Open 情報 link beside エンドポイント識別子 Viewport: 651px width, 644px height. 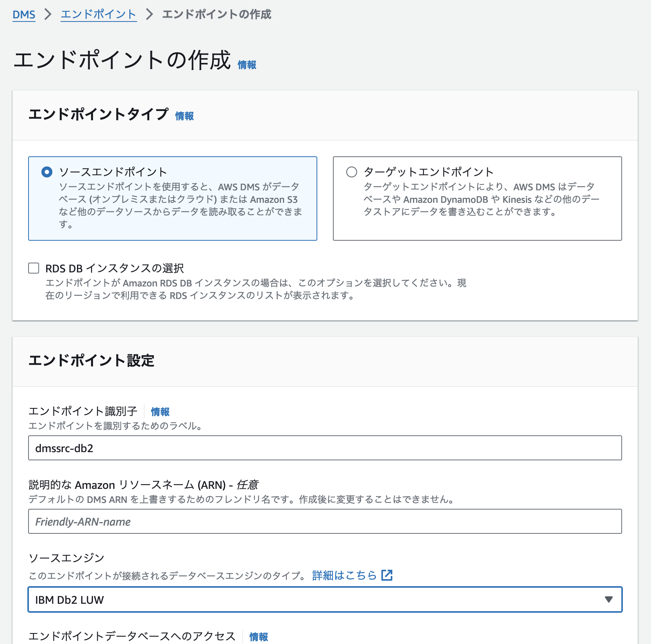pyautogui.click(x=160, y=411)
